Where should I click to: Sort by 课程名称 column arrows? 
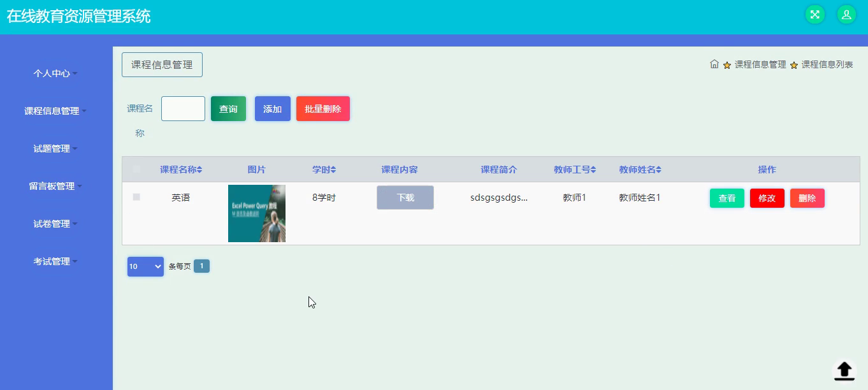tap(199, 170)
